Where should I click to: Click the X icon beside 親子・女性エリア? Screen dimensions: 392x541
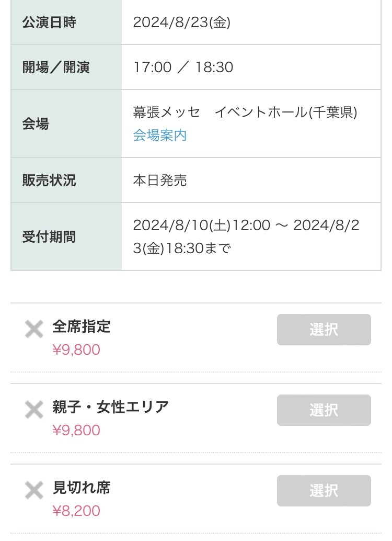tap(34, 410)
